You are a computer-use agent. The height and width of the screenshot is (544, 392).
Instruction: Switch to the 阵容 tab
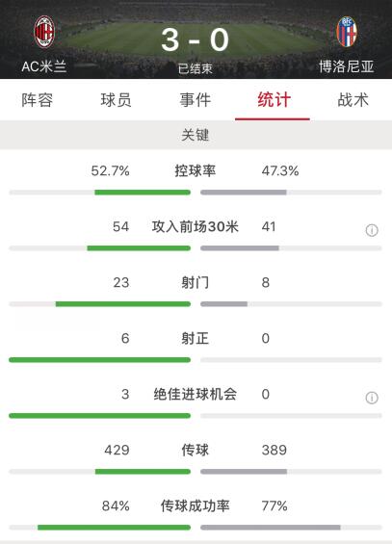point(38,100)
